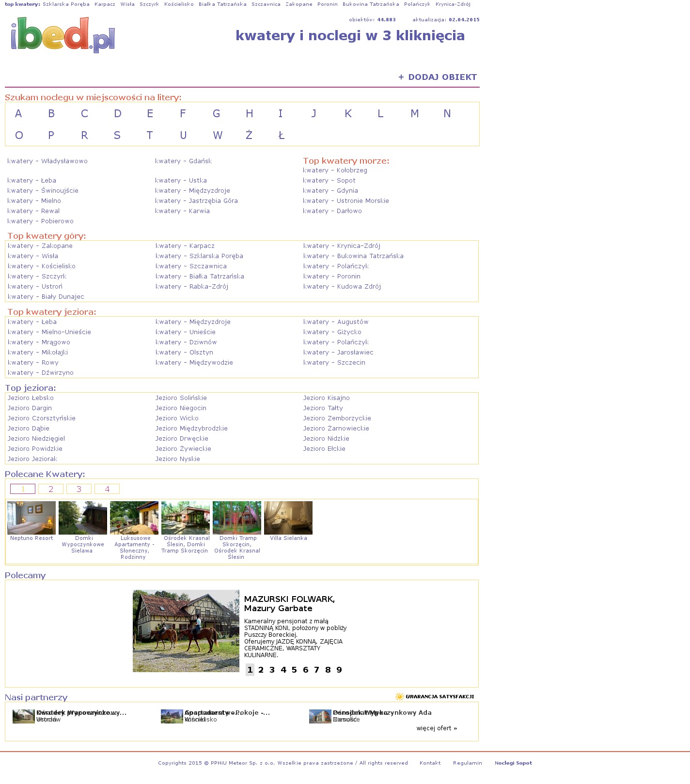Open kwatery - Zakopane link
The height and width of the screenshot is (784, 690).
40,246
